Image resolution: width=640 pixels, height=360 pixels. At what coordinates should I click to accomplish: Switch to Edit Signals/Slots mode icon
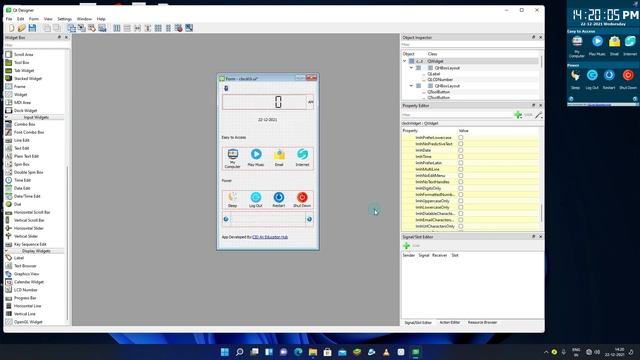pyautogui.click(x=82, y=28)
